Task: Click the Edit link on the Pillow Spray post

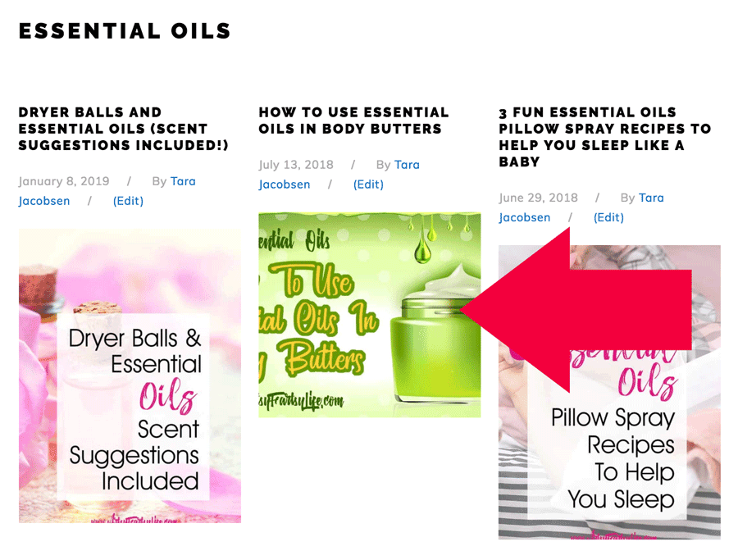Action: (x=608, y=217)
